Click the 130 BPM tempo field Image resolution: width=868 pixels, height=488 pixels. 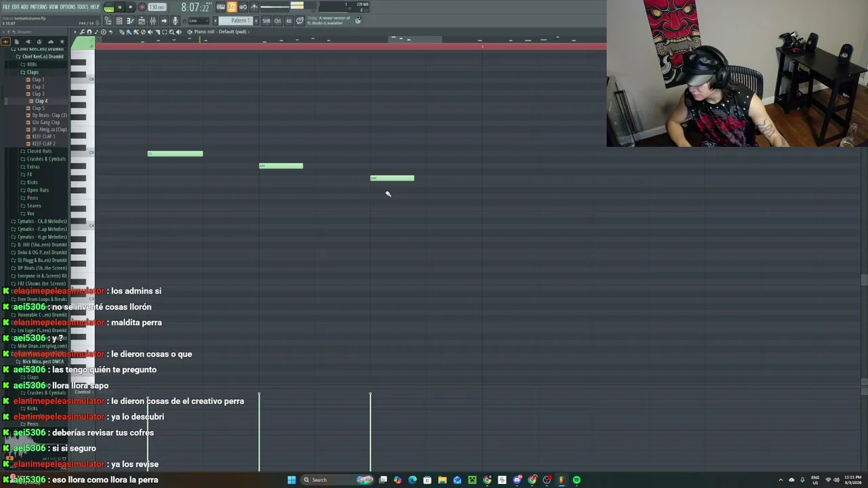[157, 7]
